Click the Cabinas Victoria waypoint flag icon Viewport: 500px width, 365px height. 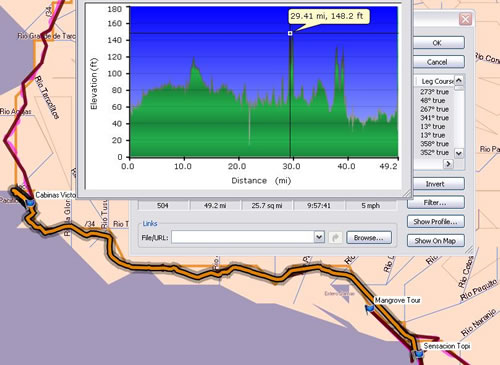30,202
